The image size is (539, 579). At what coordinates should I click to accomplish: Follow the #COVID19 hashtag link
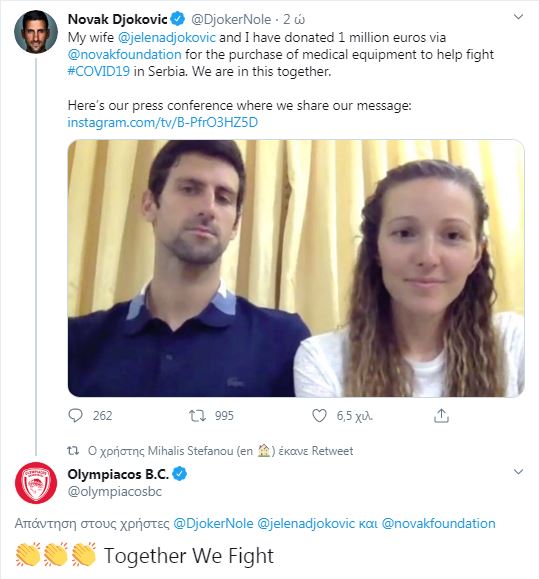coord(99,71)
